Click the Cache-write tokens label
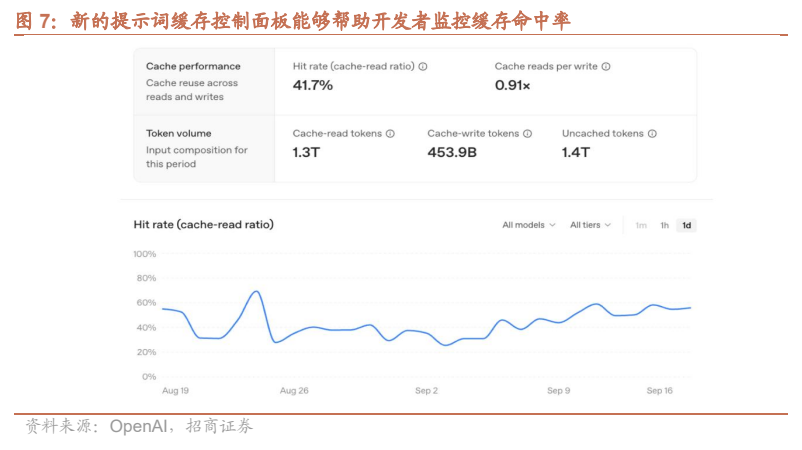The image size is (802, 450). 473,133
